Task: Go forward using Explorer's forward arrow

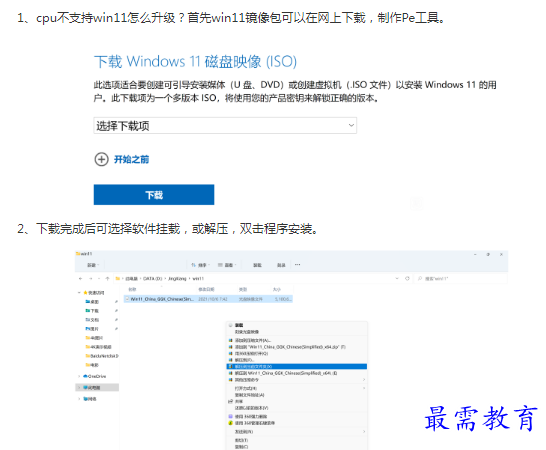Action: pos(91,279)
